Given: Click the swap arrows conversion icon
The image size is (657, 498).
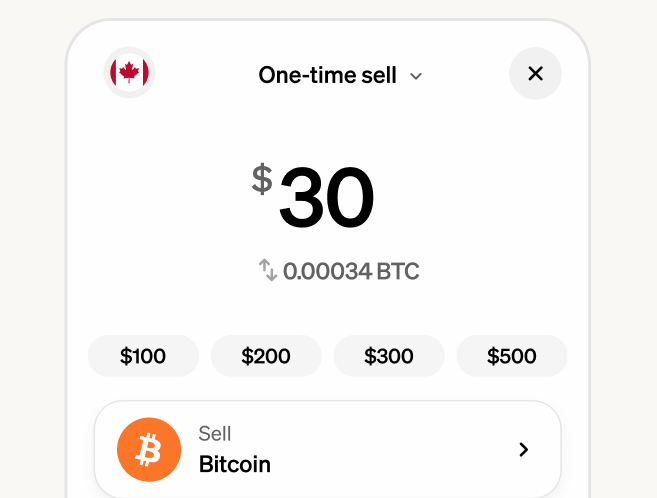Looking at the screenshot, I should click(x=268, y=270).
